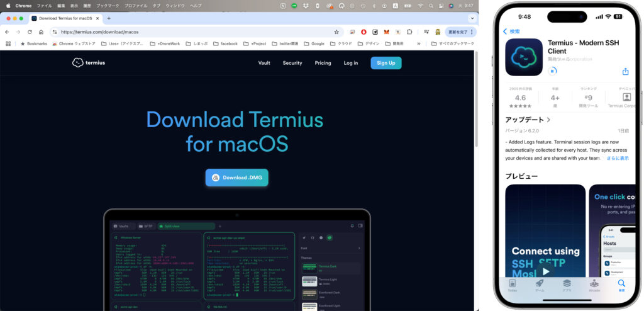The image size is (644, 311).
Task: Open the 履歴 menu
Action: pyautogui.click(x=87, y=6)
